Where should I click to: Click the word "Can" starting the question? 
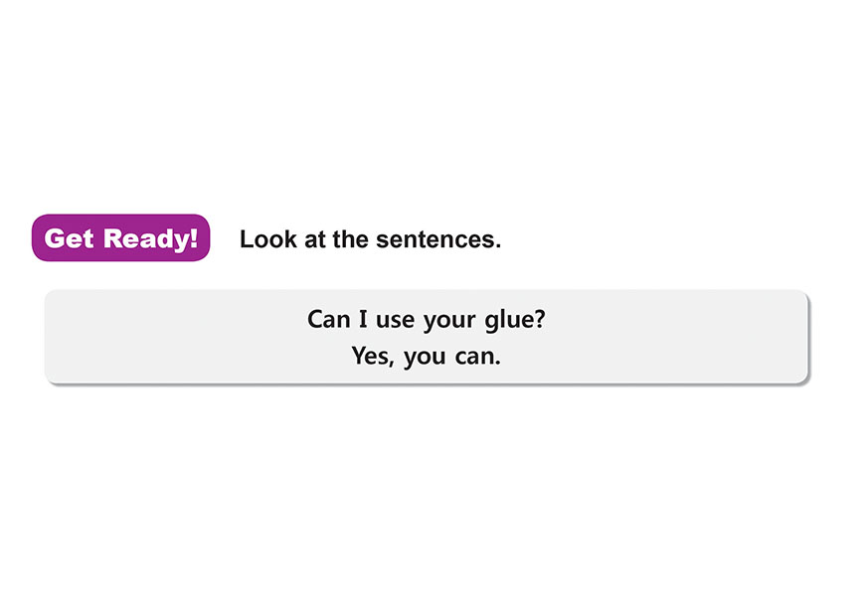(x=328, y=320)
